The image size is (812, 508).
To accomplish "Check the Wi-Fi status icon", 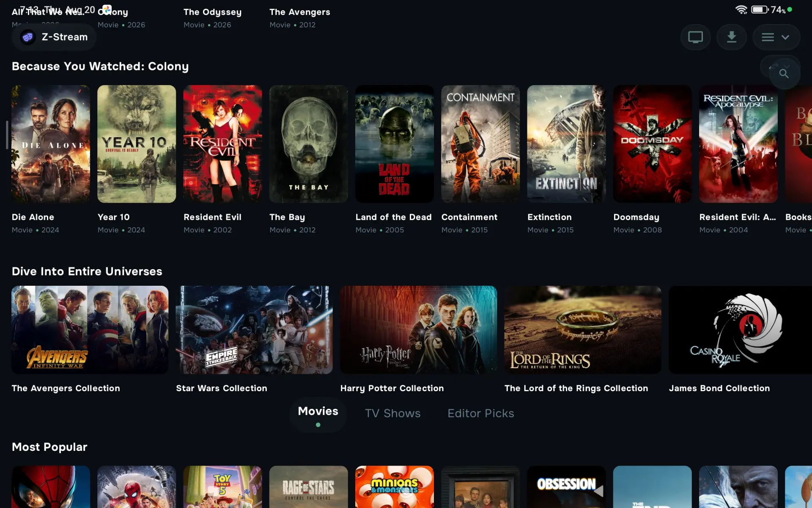I will pos(741,10).
